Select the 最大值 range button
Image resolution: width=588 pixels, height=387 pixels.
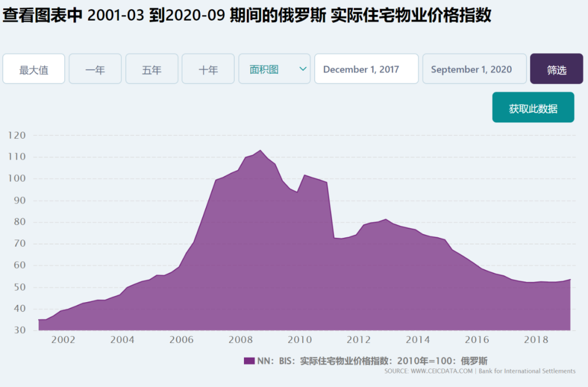coord(34,69)
